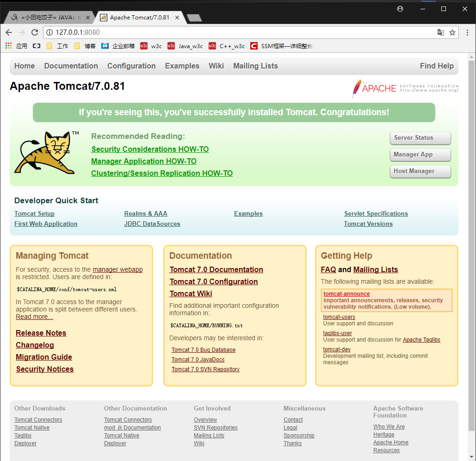
Task: Open Mailing Lists in the top nav bar
Action: pos(256,66)
